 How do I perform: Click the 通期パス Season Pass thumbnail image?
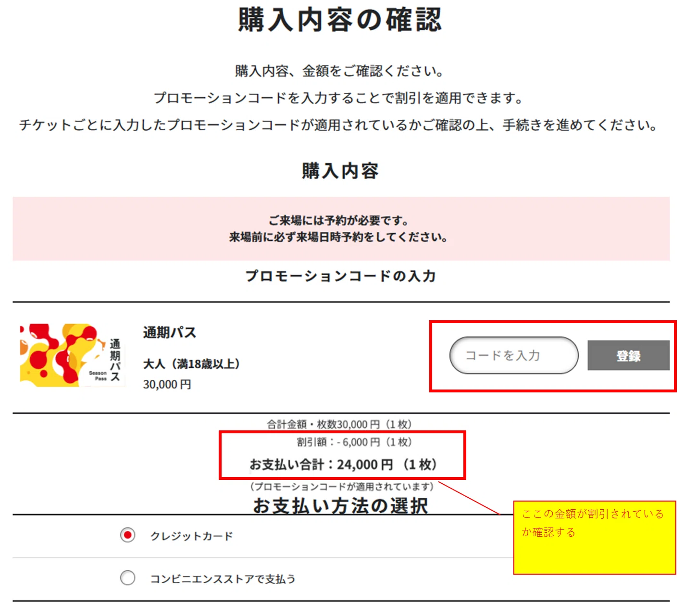[72, 355]
